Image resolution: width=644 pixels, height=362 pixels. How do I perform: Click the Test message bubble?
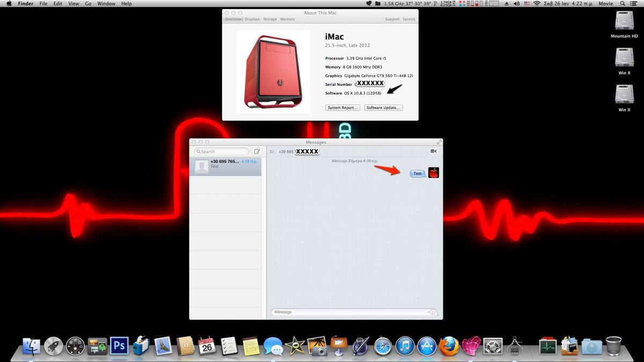(418, 173)
